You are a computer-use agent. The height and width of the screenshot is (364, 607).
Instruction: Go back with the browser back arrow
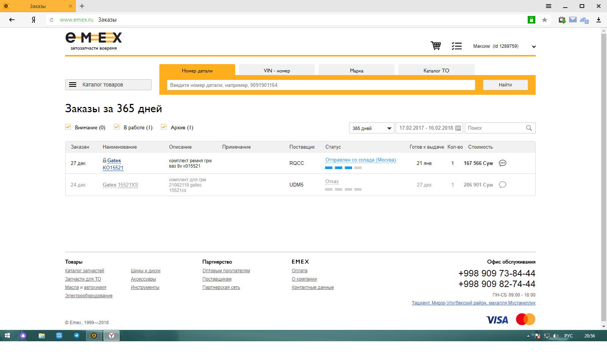click(12, 20)
